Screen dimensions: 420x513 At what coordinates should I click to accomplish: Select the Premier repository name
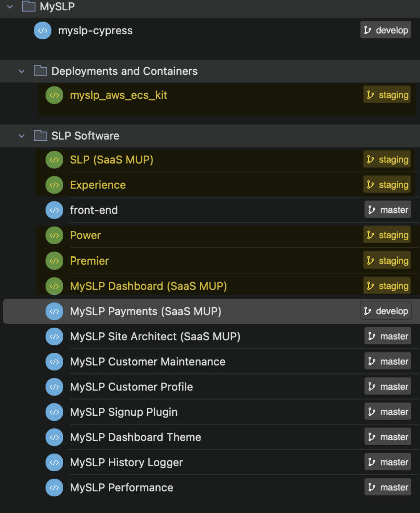89,261
